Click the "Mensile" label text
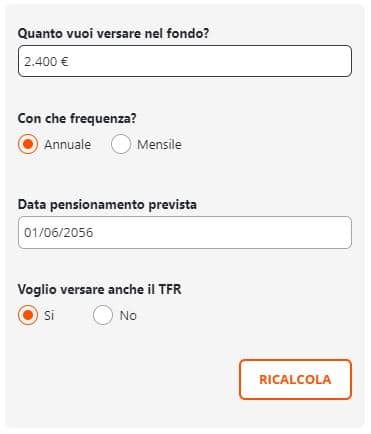 159,145
